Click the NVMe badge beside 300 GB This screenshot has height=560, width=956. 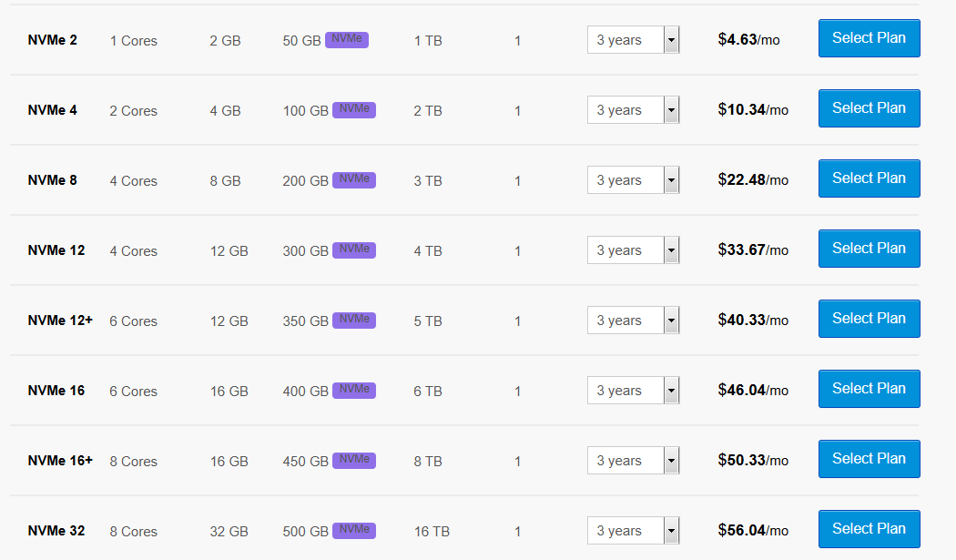(x=354, y=250)
